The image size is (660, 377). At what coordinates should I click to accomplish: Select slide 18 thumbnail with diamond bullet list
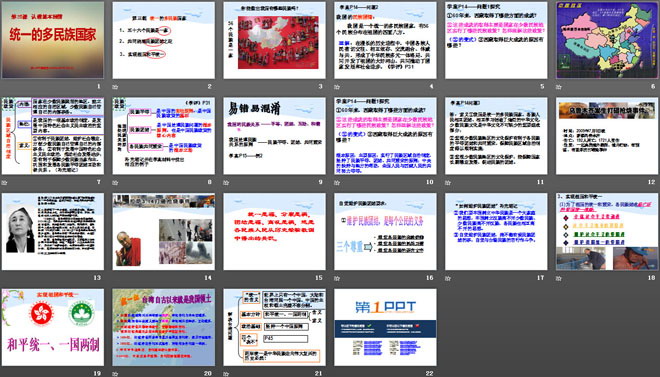(x=607, y=231)
